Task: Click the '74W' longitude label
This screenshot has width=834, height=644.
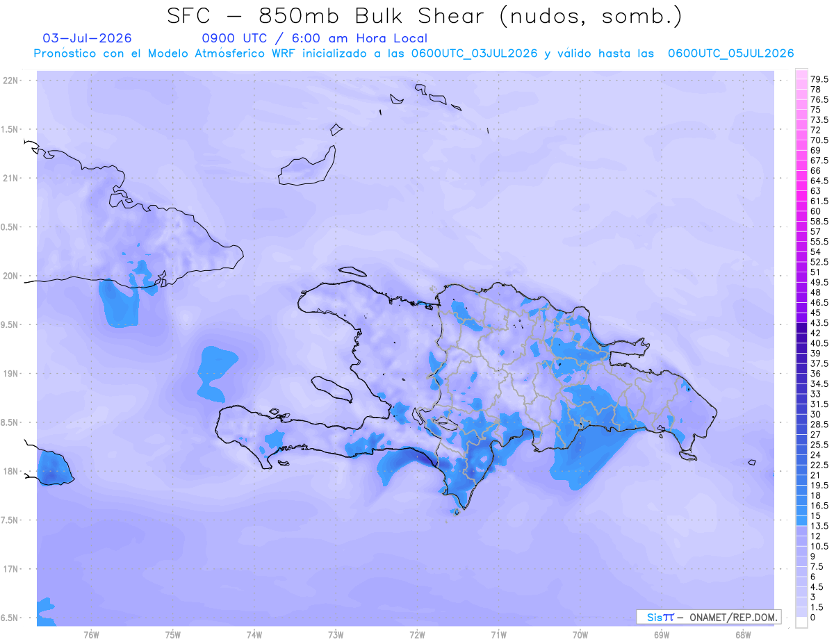Action: pos(254,635)
